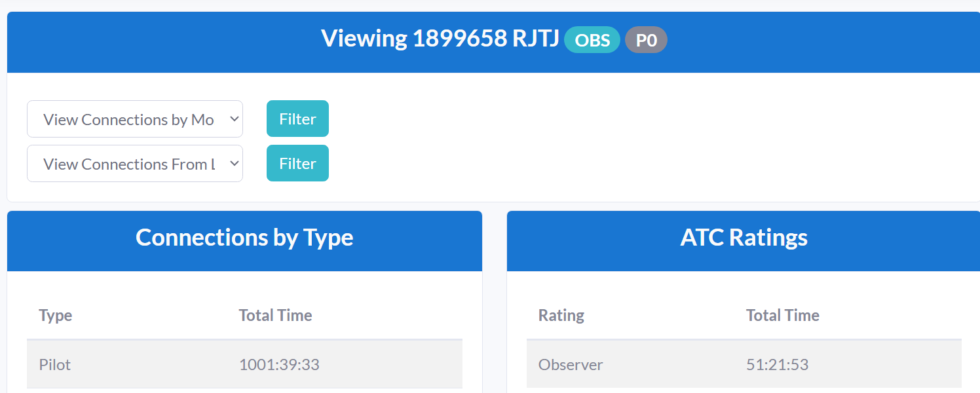Click the 51:21:53 total time value
The width and height of the screenshot is (980, 393).
pos(778,364)
